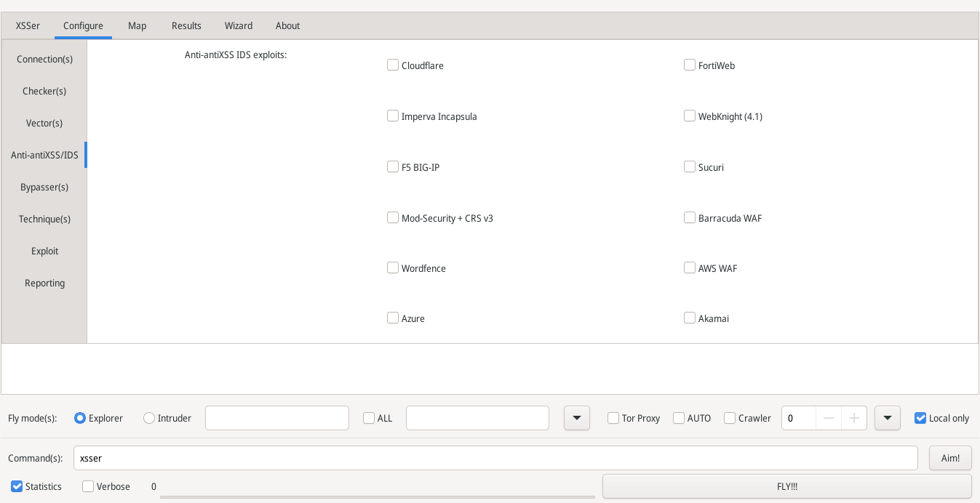Enable the Cloudflare exploit checkbox

[x=393, y=65]
